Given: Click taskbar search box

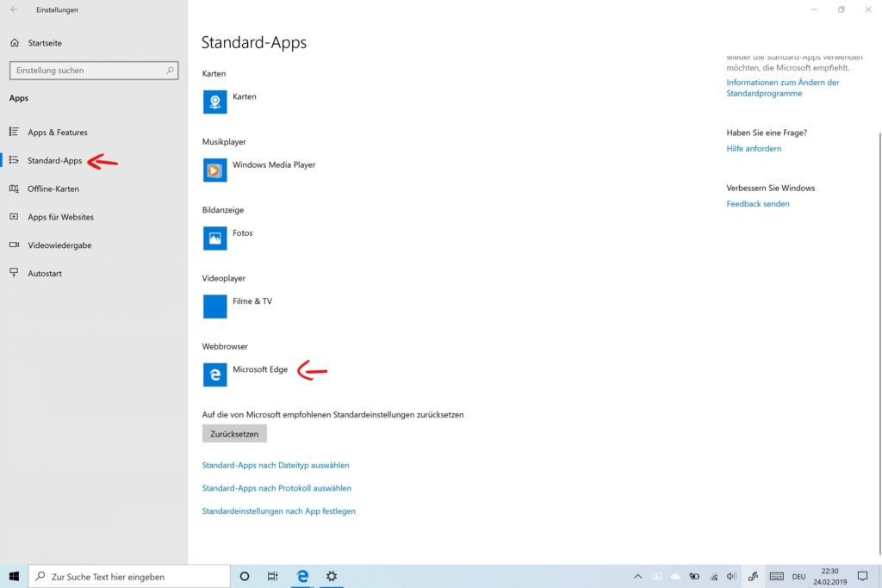Looking at the screenshot, I should point(129,576).
